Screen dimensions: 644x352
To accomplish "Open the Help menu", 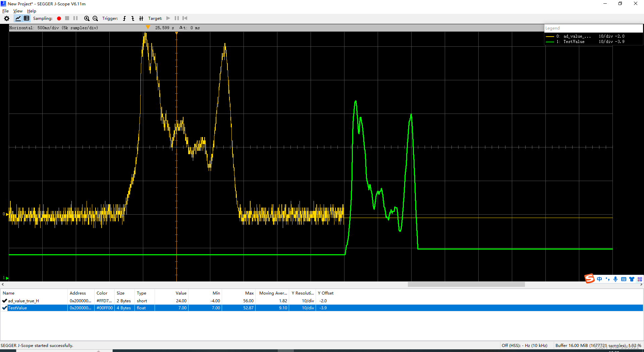I will point(32,11).
